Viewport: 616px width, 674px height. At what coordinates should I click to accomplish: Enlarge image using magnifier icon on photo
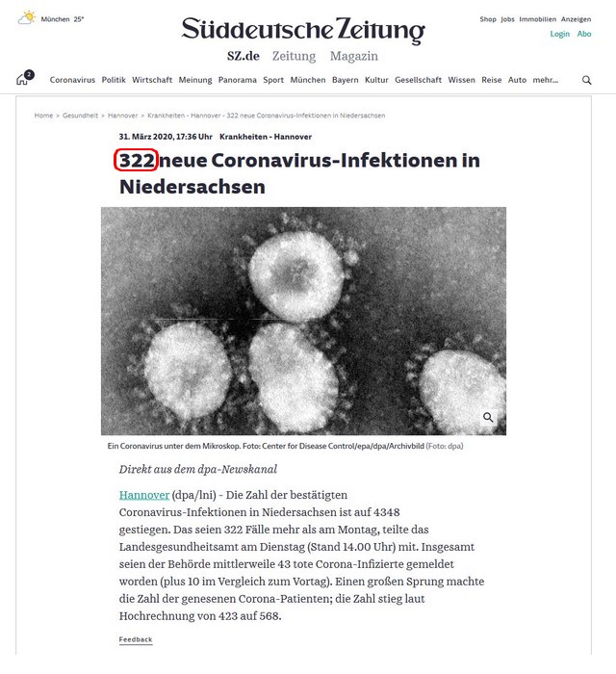tap(488, 417)
